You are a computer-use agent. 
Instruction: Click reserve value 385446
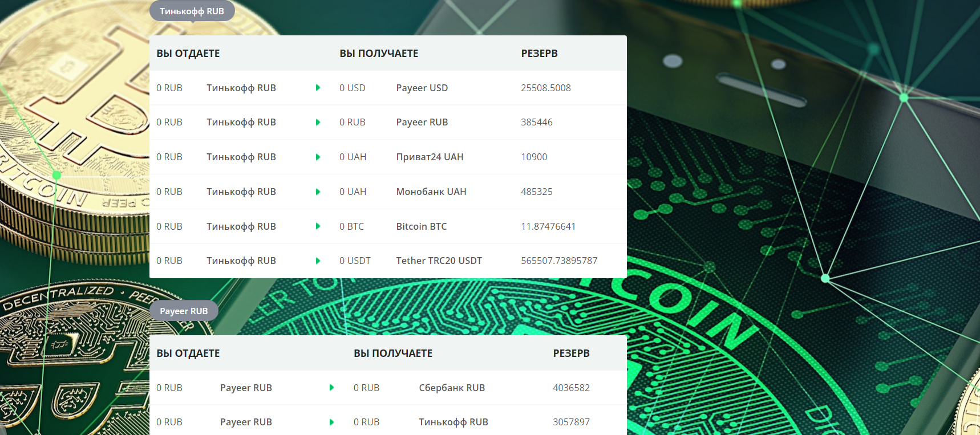pos(536,122)
